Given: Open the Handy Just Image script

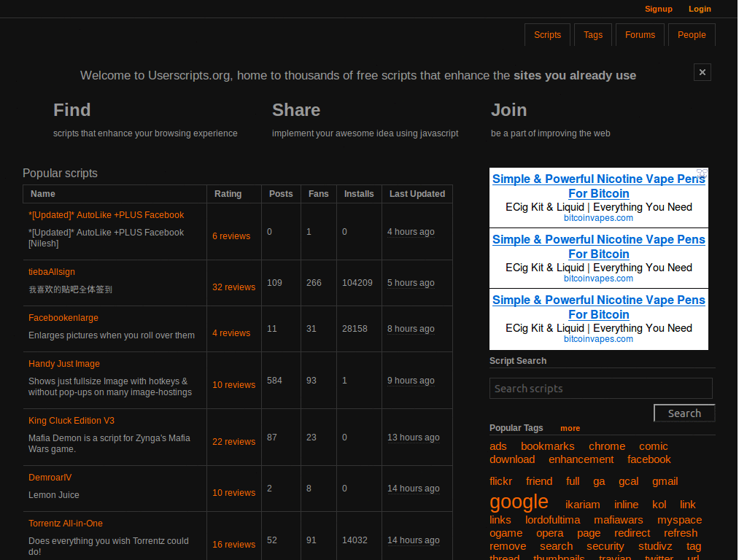Looking at the screenshot, I should pyautogui.click(x=63, y=363).
